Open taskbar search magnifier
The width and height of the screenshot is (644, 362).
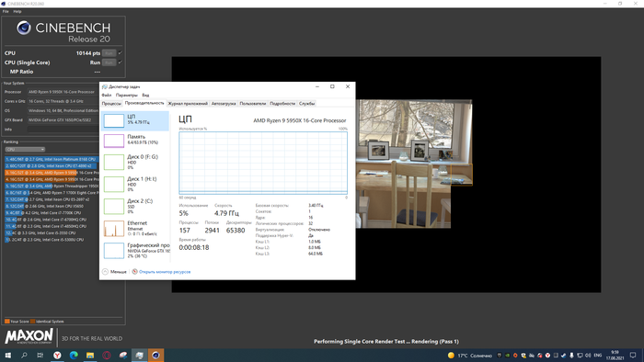click(x=24, y=355)
